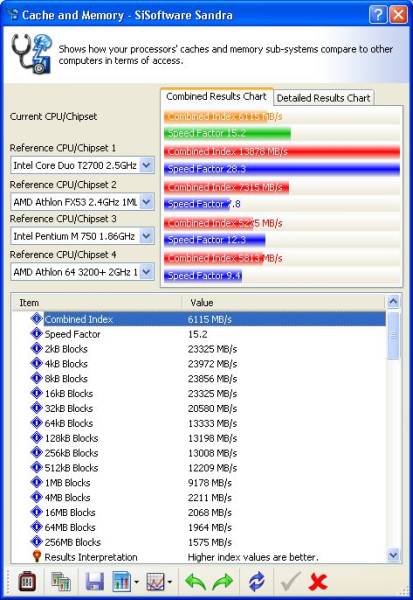Screen dimensions: 413x600
Task: Click the copy results icon in the toolbar
Action: coord(61,582)
